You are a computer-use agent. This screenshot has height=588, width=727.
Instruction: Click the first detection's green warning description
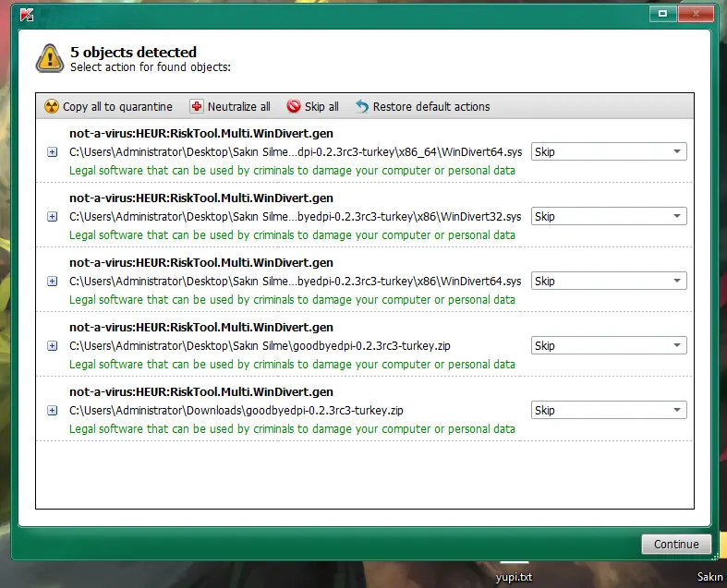(x=292, y=171)
